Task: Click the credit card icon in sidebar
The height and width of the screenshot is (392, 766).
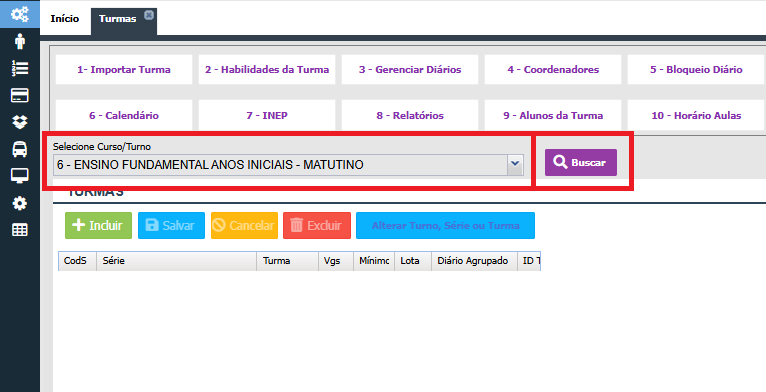Action: pos(20,95)
